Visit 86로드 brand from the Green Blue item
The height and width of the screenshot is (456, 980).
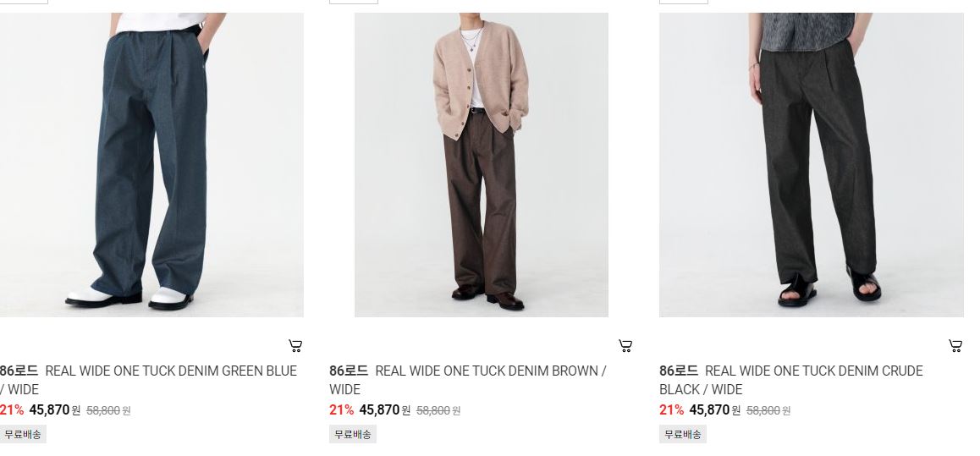[x=19, y=371]
